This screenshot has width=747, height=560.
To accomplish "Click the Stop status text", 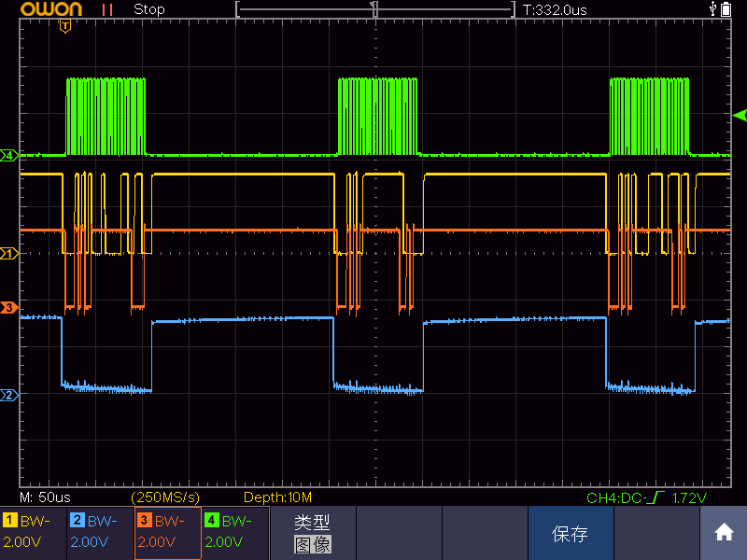I will (x=149, y=9).
